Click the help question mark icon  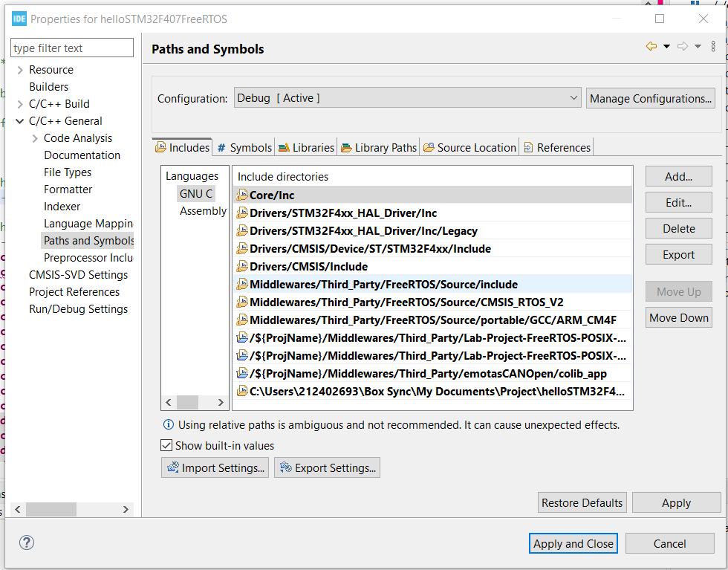pyautogui.click(x=26, y=543)
